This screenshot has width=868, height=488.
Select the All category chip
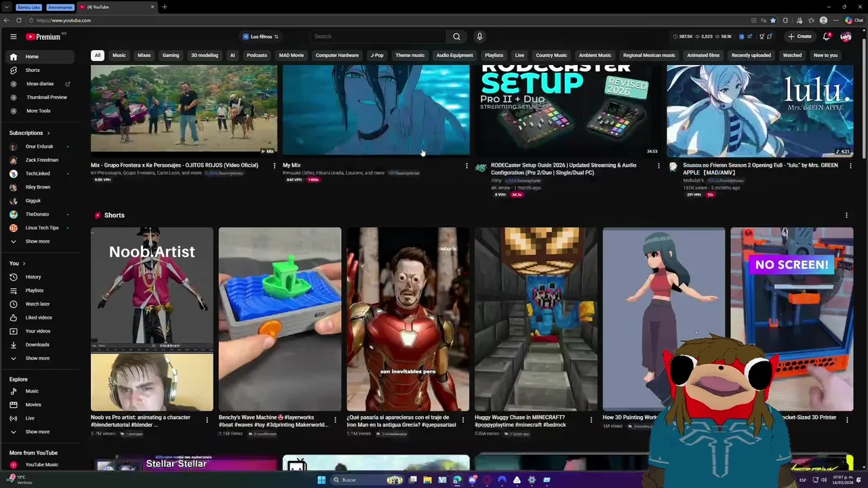pyautogui.click(x=98, y=56)
